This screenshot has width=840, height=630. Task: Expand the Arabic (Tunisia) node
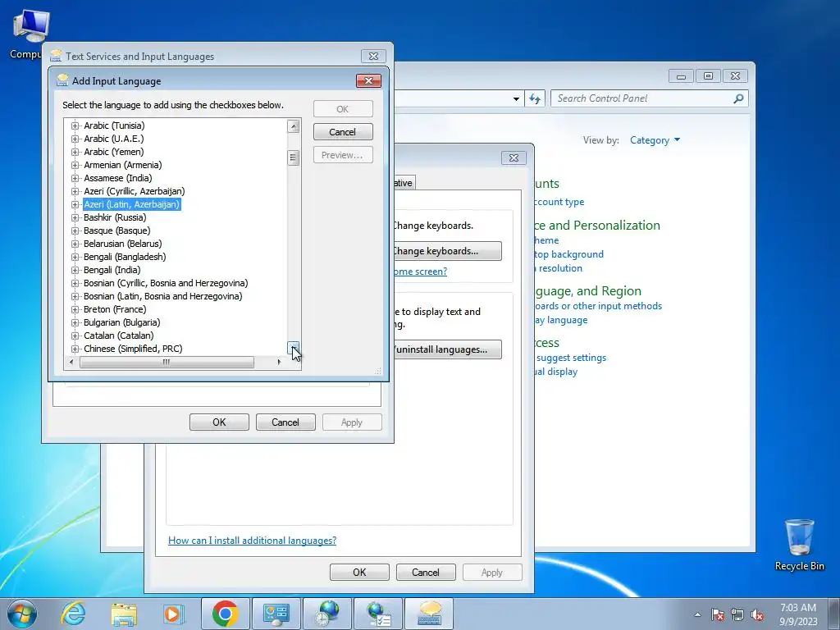(75, 126)
